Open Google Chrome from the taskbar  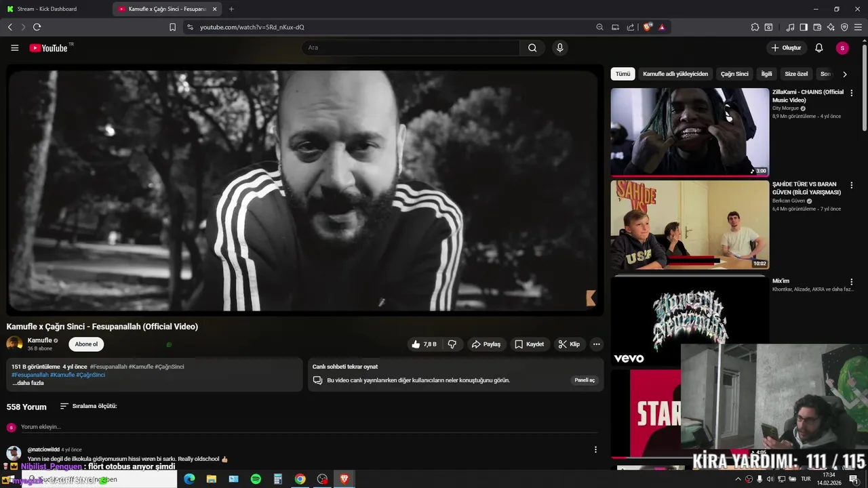point(300,479)
